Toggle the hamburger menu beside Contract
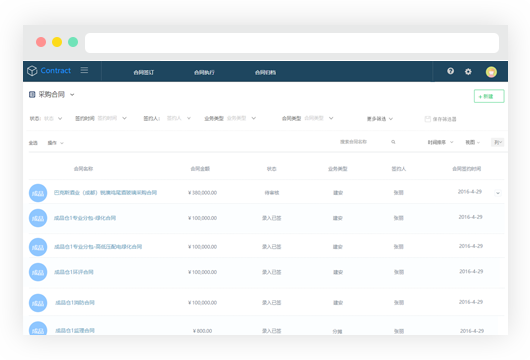 [84, 70]
